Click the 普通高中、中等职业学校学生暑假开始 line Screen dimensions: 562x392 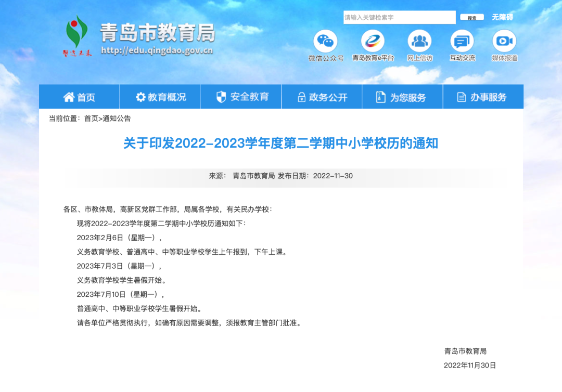pos(140,309)
